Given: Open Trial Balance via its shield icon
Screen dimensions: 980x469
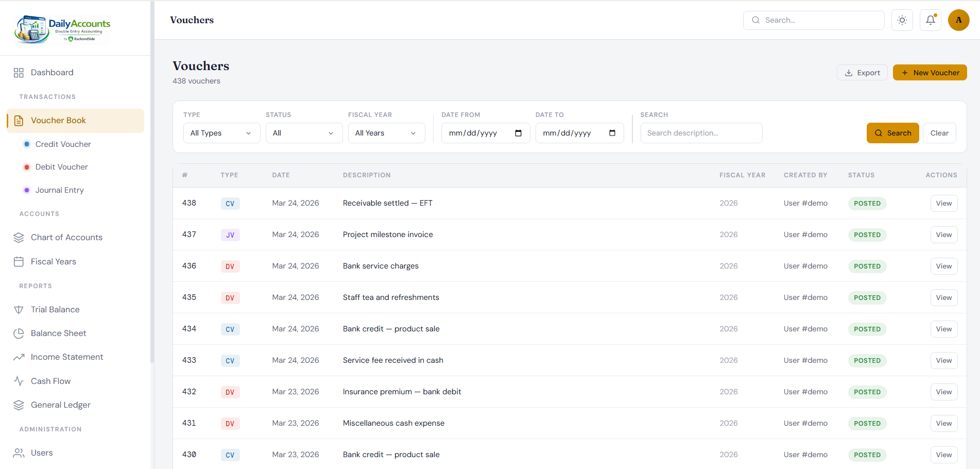Looking at the screenshot, I should coord(19,309).
